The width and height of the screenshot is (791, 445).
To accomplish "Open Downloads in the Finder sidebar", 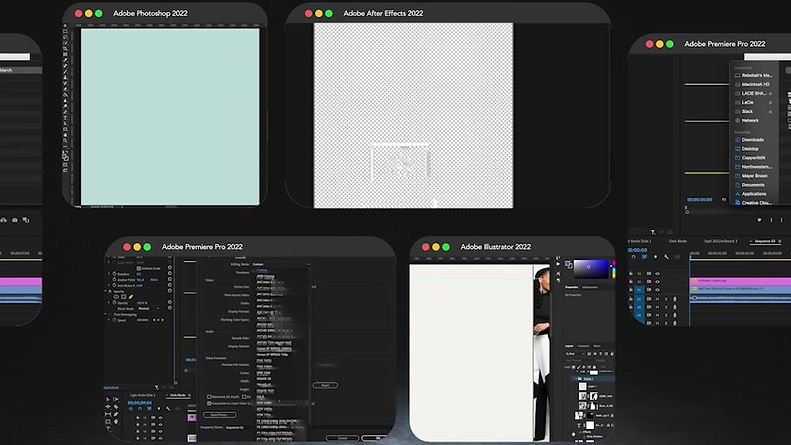I will coord(753,140).
